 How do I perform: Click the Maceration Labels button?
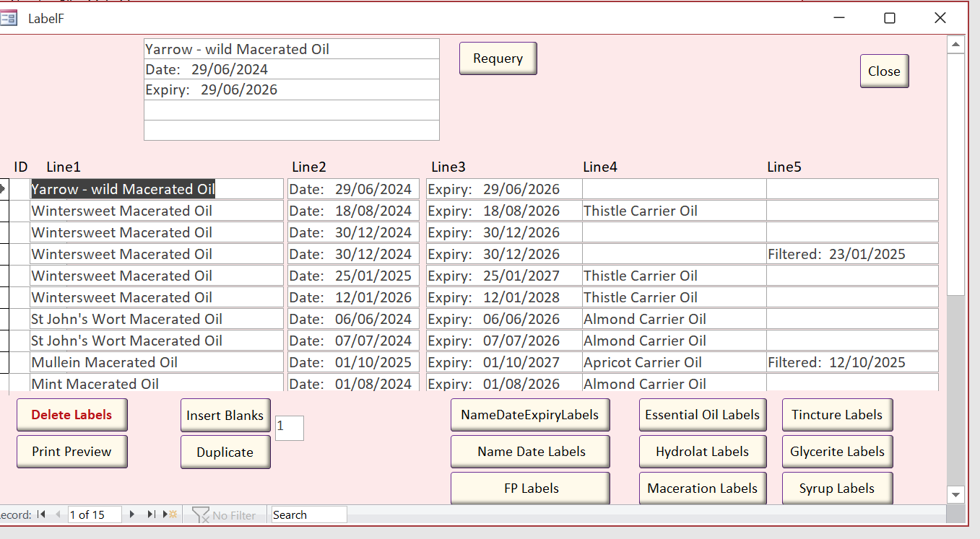click(x=702, y=488)
